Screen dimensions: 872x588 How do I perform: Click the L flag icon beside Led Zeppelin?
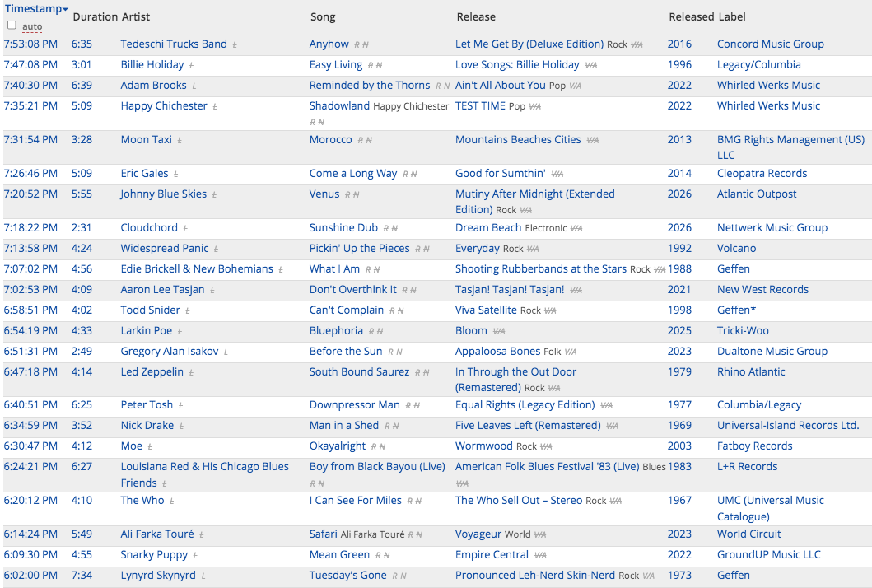click(191, 373)
